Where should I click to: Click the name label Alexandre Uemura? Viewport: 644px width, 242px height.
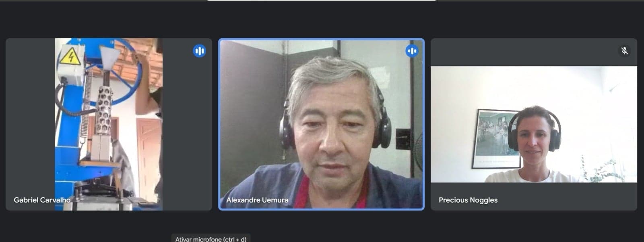(257, 200)
